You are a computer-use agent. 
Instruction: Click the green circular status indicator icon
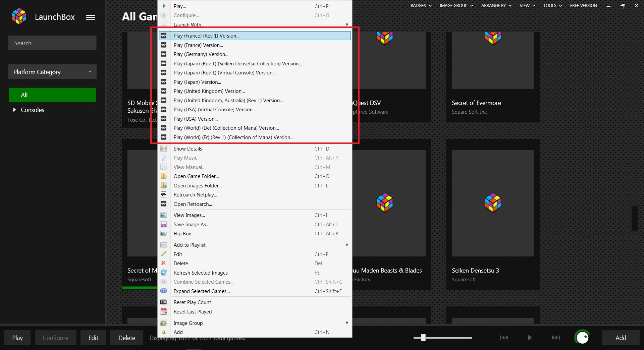tap(582, 337)
